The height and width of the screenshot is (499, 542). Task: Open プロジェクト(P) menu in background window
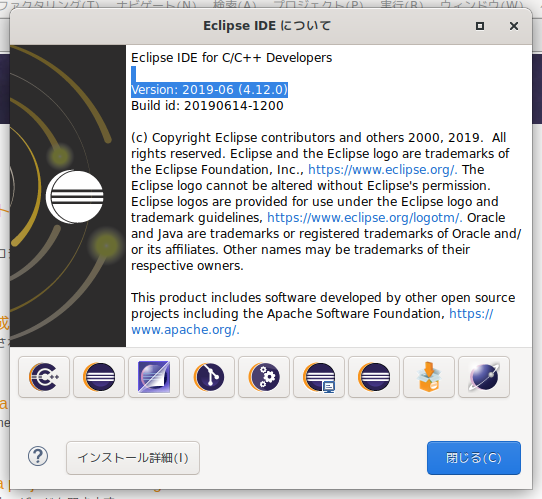(x=318, y=5)
